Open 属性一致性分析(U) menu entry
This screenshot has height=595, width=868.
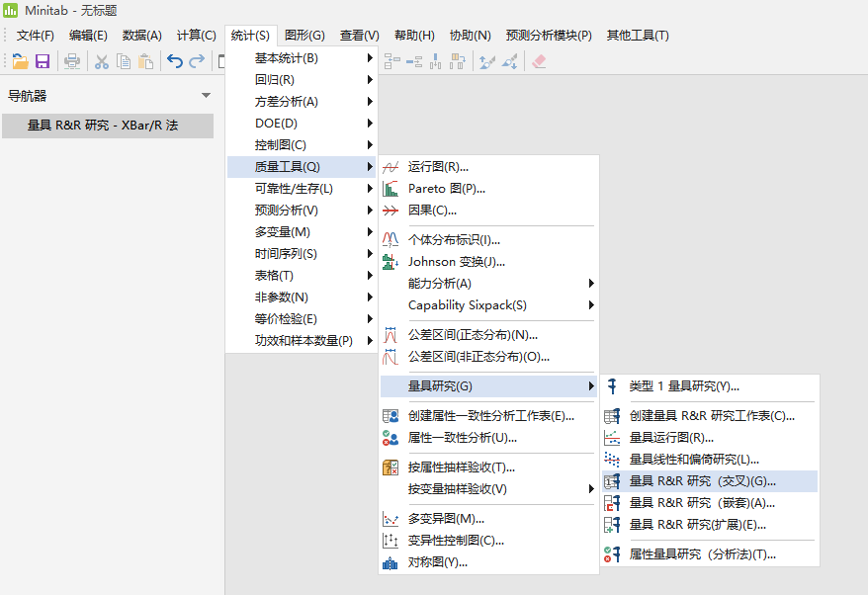click(462, 438)
